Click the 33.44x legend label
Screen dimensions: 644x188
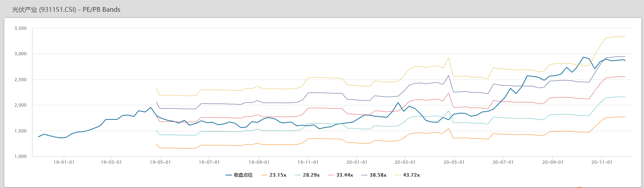[x=344, y=175]
